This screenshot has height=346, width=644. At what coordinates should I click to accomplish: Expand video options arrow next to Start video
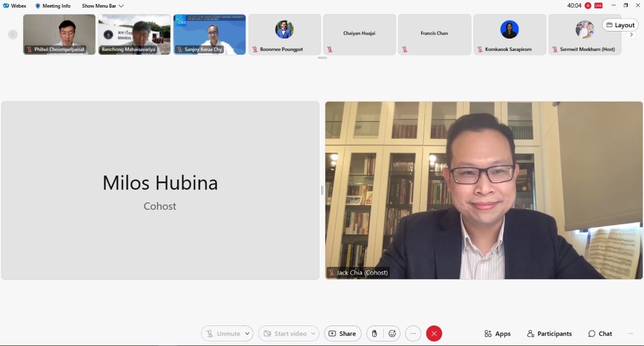(x=313, y=334)
